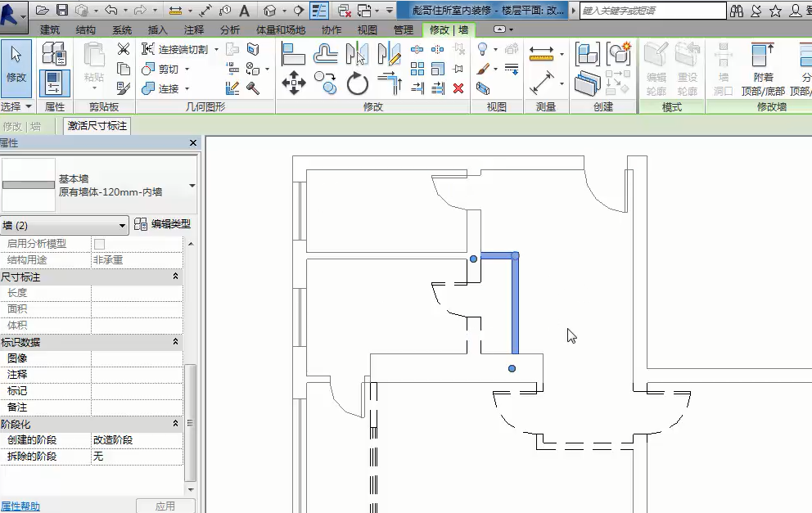This screenshot has height=513, width=812.
Task: Toggle thin lines in quick access toolbar
Action: point(320,11)
